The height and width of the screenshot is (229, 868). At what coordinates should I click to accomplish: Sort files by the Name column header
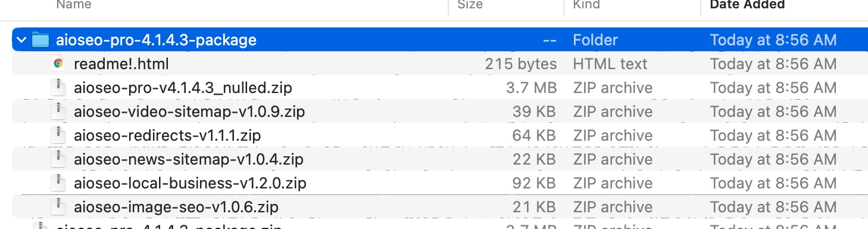[x=74, y=5]
